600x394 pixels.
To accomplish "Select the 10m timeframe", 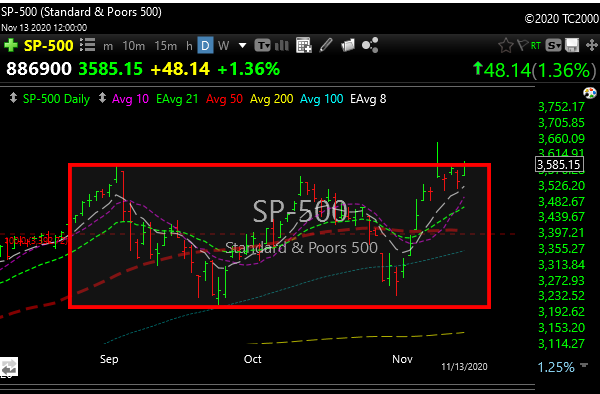I will tap(134, 46).
